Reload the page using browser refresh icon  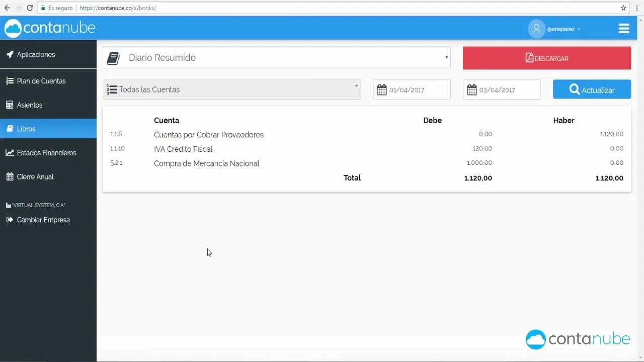tap(30, 8)
